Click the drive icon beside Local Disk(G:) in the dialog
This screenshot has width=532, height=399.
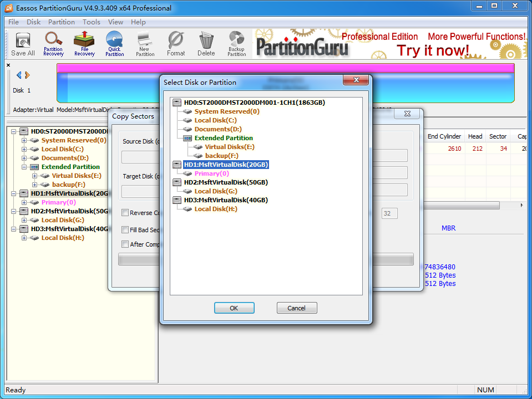tap(188, 191)
